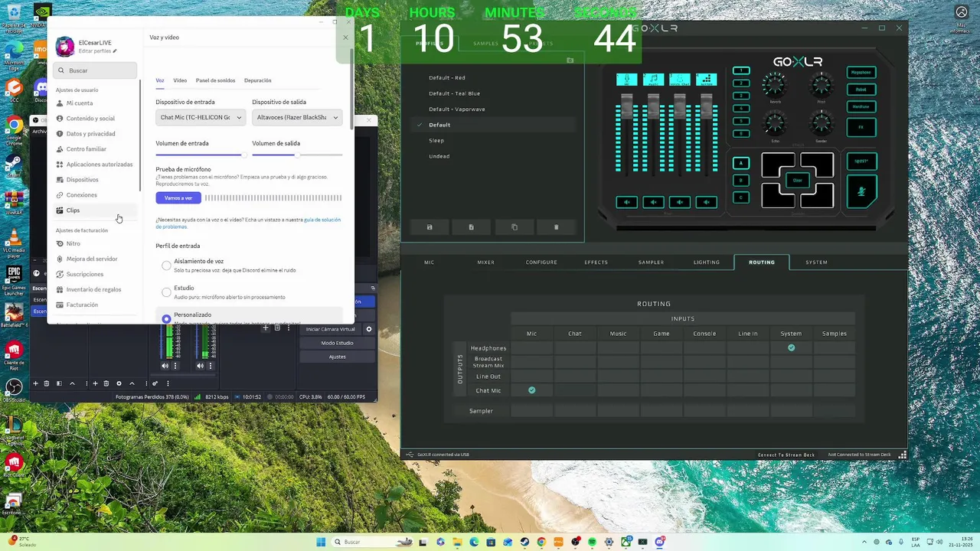Click Iniciar Cámara Virtual in OBS
Screen dimensions: 980x551
(330, 329)
